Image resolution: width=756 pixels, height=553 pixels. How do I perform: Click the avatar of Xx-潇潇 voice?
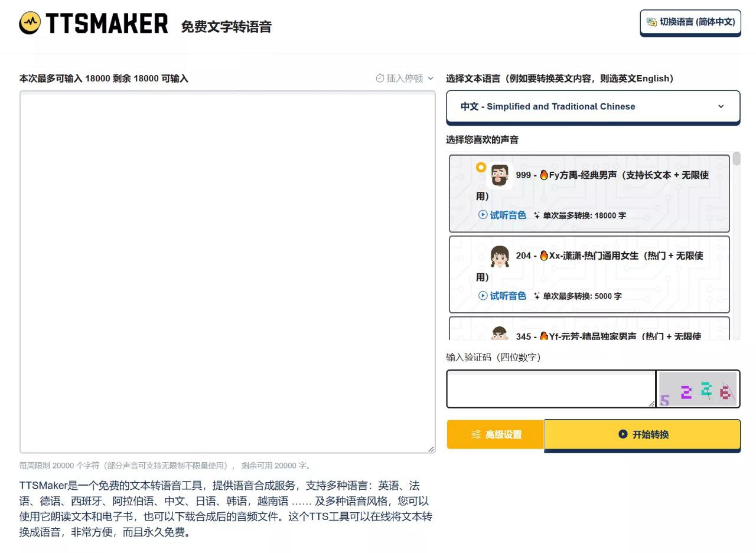[498, 256]
